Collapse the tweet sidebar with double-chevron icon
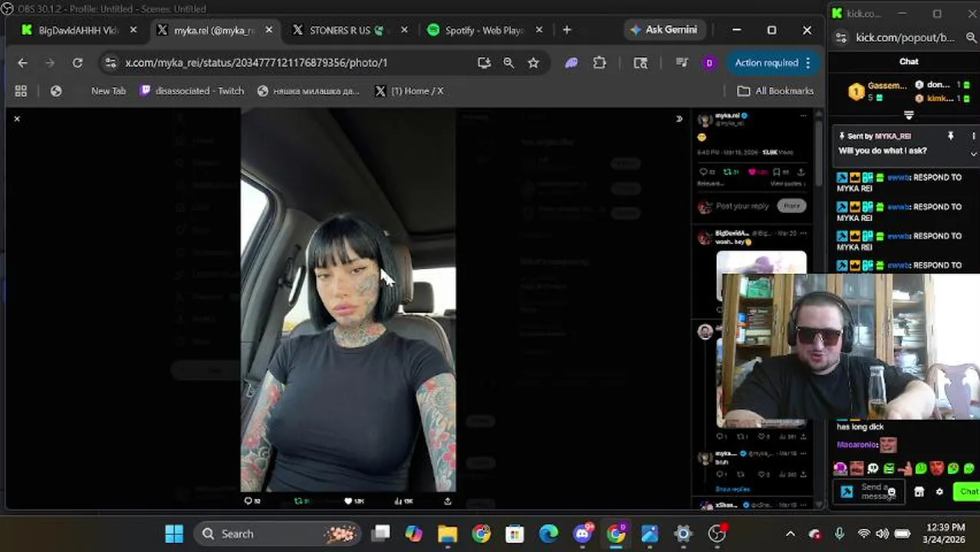 point(679,119)
